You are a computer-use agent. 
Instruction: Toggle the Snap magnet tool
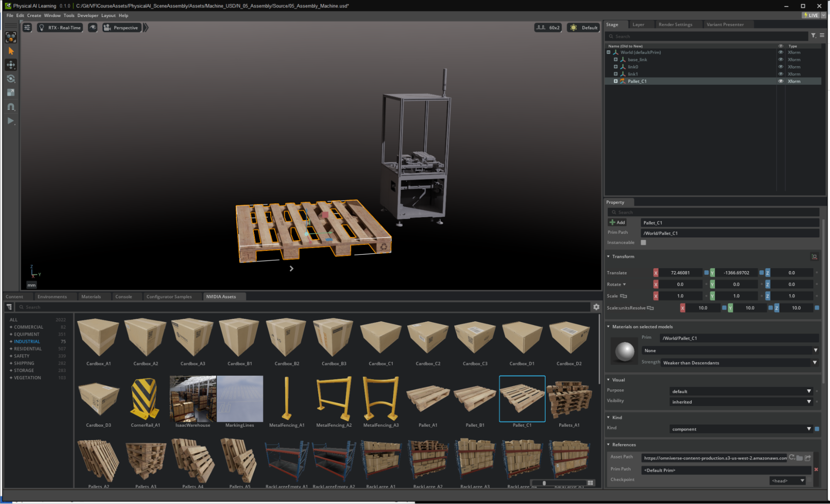(x=11, y=107)
